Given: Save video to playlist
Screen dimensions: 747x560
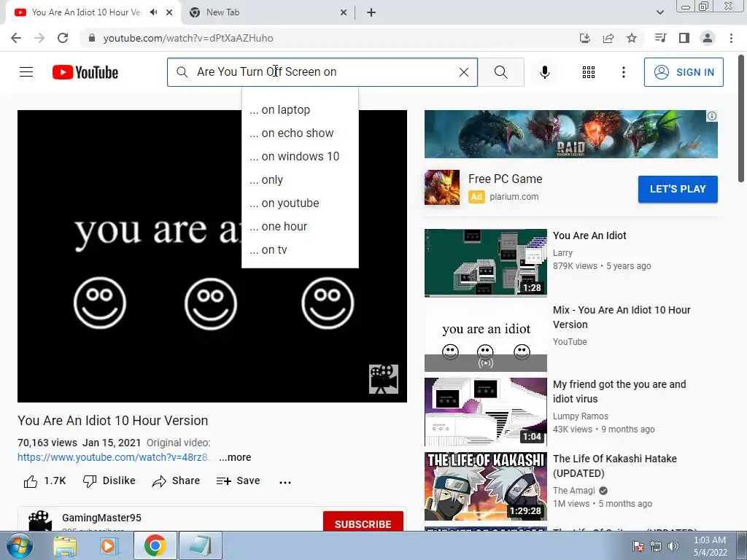Looking at the screenshot, I should pos(238,481).
